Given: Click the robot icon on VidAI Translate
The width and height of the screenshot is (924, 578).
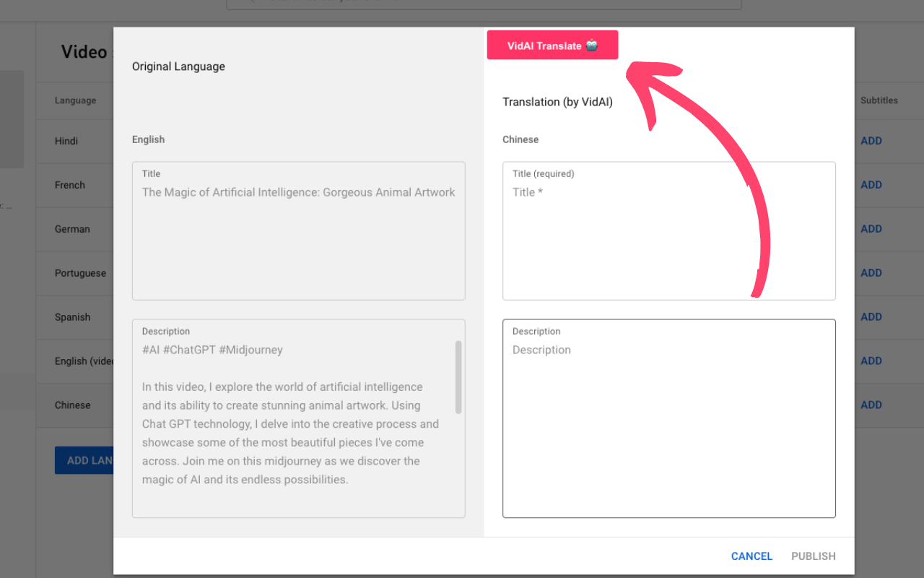Looking at the screenshot, I should tap(592, 46).
